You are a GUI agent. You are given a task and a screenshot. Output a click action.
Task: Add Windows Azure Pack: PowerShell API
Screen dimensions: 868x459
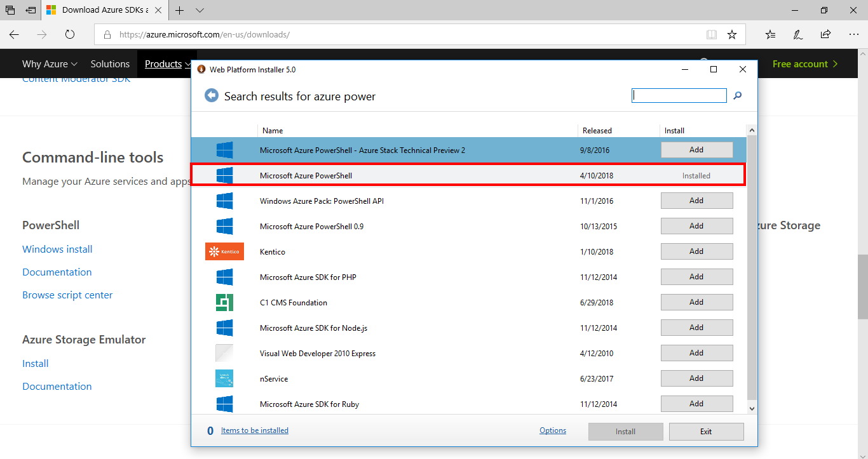(696, 201)
